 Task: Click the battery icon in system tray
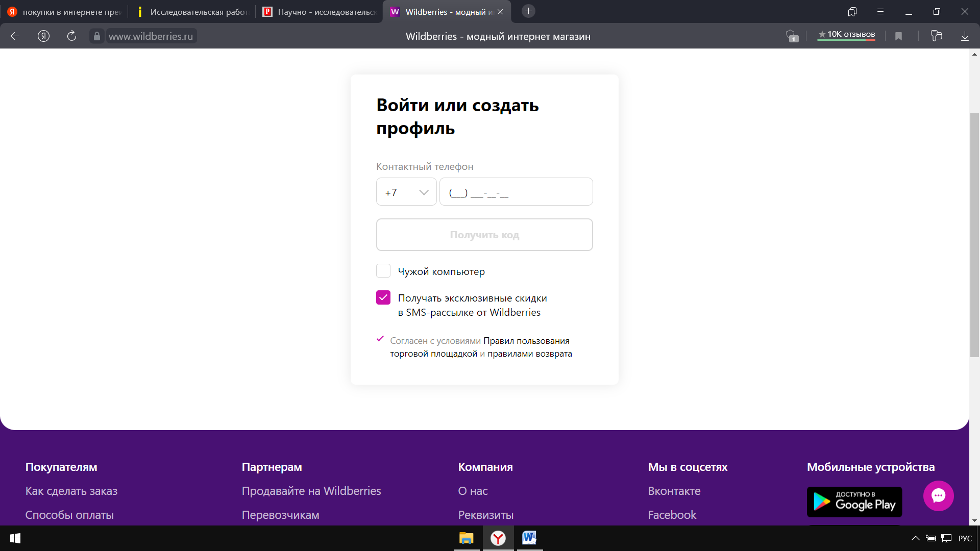[x=930, y=538]
